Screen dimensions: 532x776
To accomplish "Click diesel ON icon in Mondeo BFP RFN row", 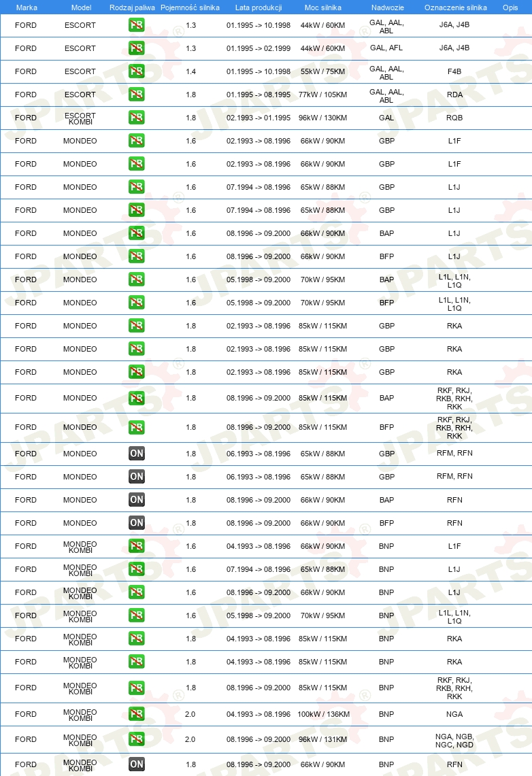I will coord(137,522).
